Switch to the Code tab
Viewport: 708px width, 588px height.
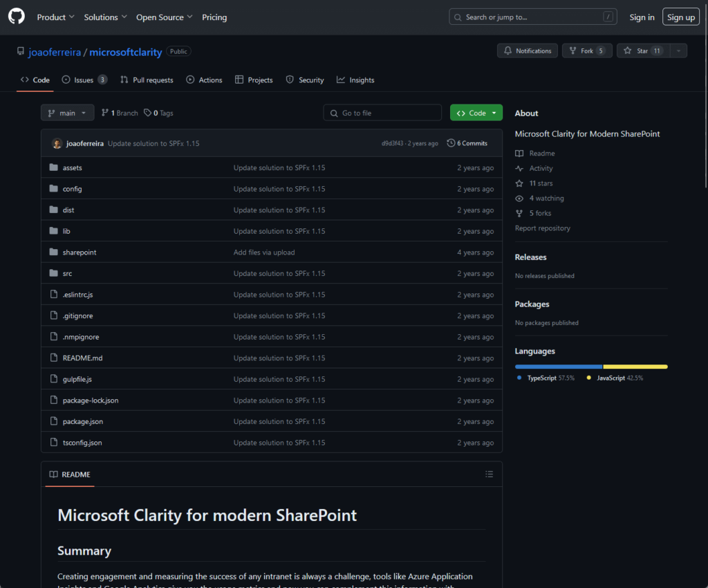[x=35, y=80]
